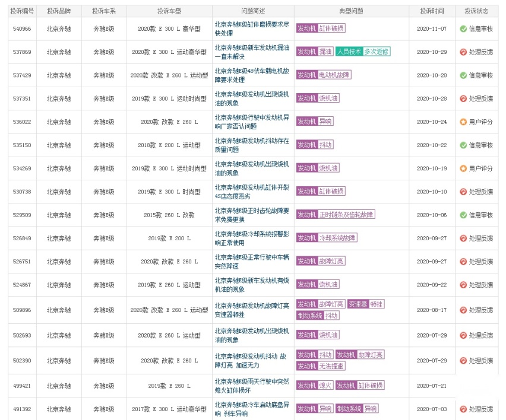The height and width of the screenshot is (420, 506).
Task: Select model '2017款 E 300 L 运动豪华型'
Action: (x=169, y=409)
